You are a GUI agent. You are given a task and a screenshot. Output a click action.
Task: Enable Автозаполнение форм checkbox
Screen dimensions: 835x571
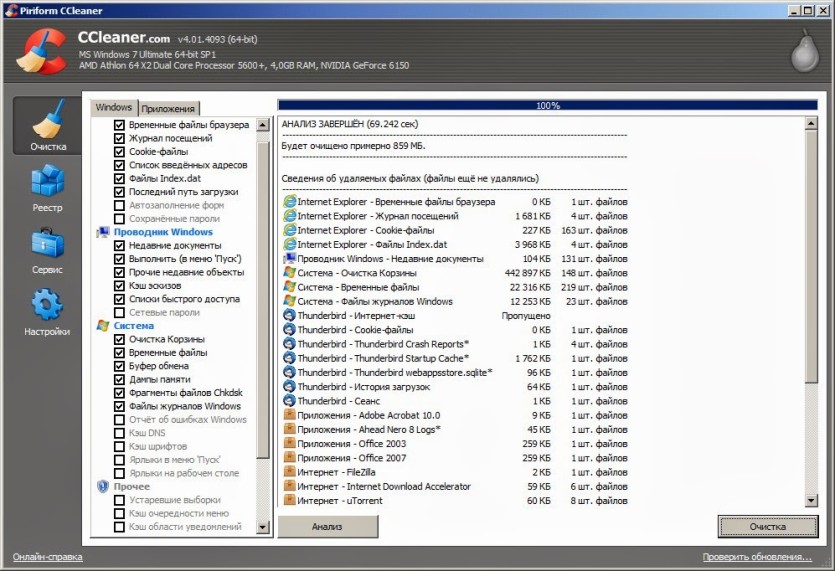click(119, 206)
